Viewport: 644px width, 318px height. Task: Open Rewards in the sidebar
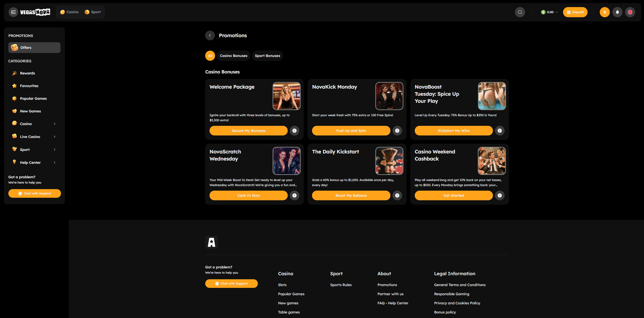click(27, 73)
